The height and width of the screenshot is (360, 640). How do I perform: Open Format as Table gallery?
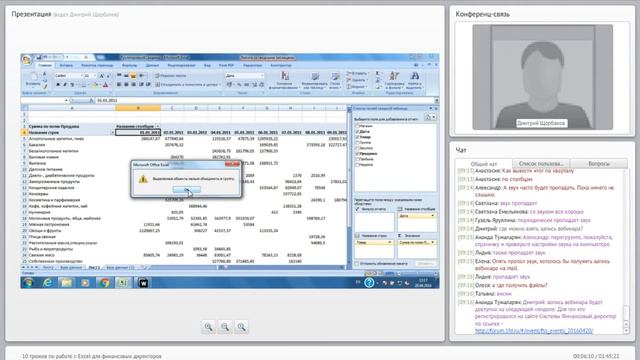point(315,80)
